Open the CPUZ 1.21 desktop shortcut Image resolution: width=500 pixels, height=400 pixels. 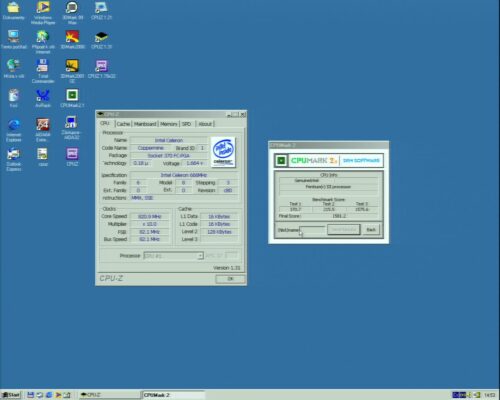tap(101, 11)
